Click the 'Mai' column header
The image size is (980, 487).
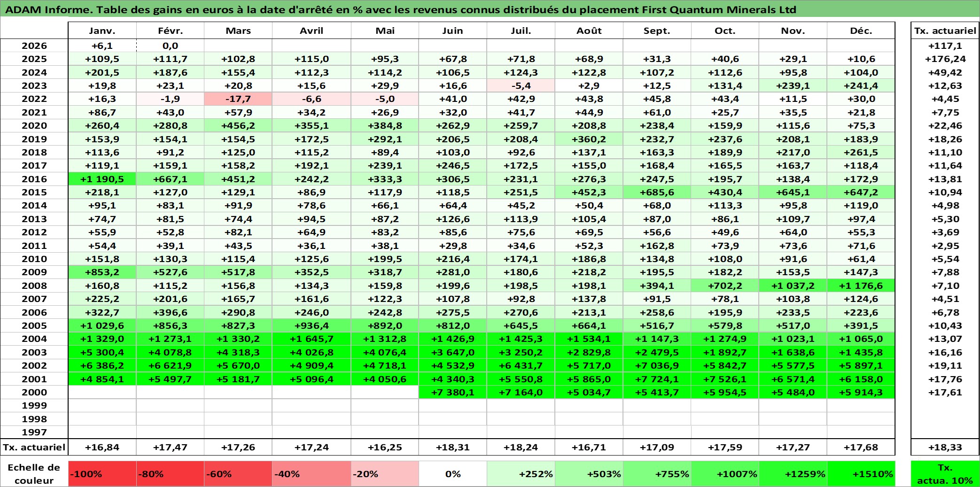click(x=385, y=31)
